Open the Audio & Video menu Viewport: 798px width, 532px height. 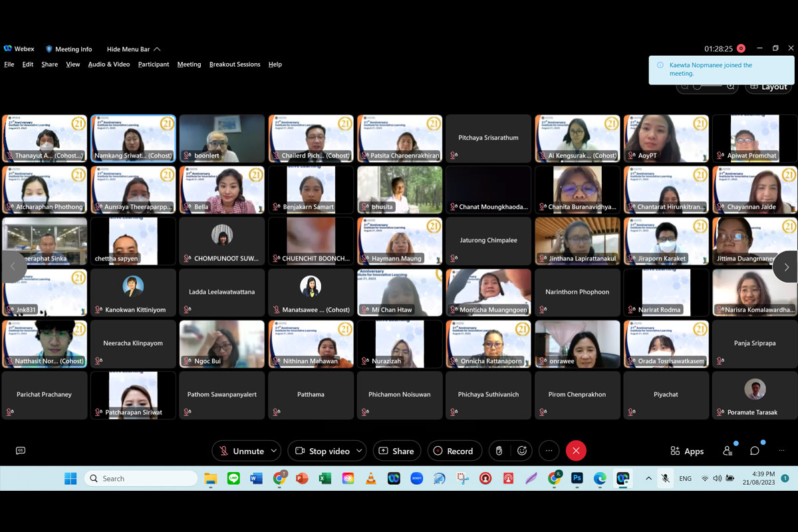point(109,65)
